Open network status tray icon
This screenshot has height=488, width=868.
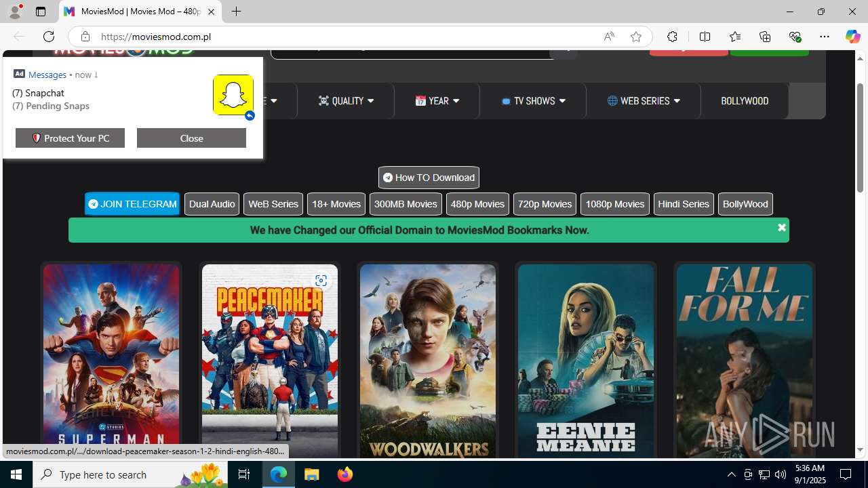click(x=764, y=474)
